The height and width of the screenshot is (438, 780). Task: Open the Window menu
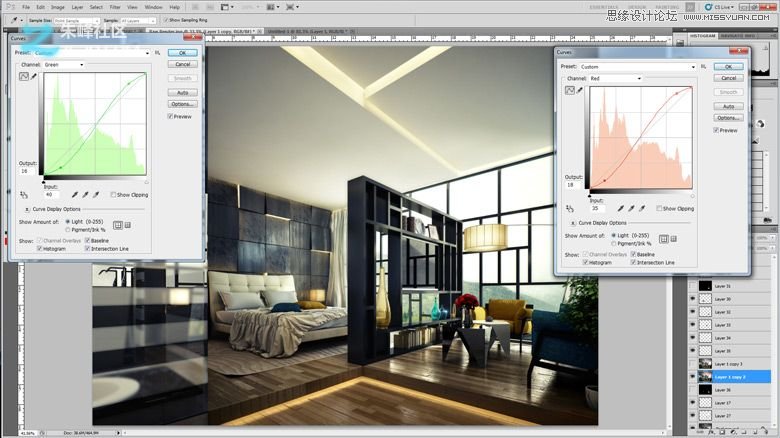(x=153, y=7)
